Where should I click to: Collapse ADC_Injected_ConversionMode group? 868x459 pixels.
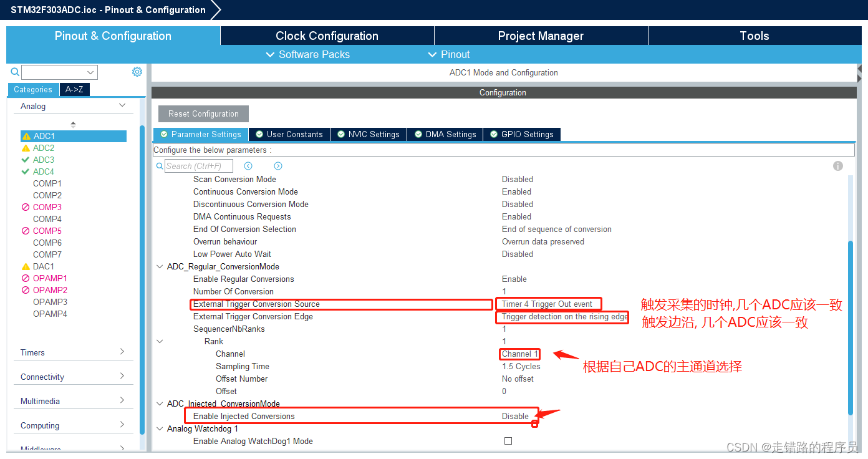[x=160, y=403]
